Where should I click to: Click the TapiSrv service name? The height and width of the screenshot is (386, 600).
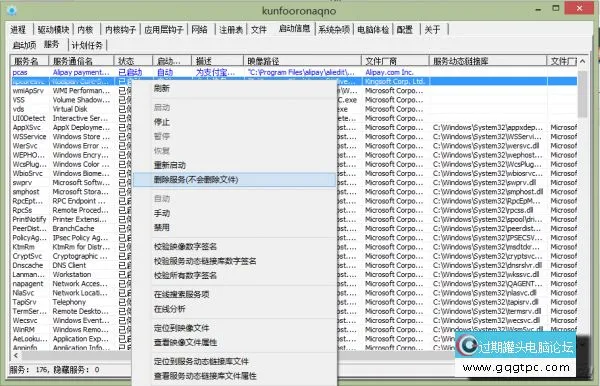24,302
